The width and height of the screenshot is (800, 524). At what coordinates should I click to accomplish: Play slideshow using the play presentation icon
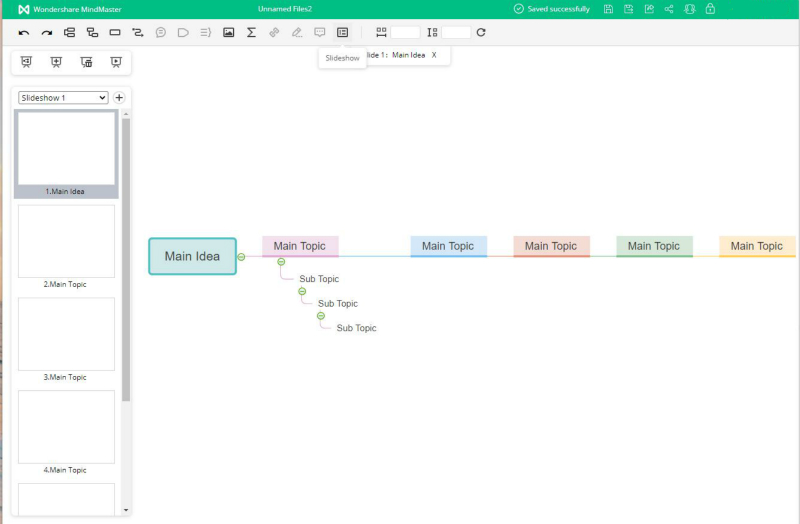click(x=116, y=62)
